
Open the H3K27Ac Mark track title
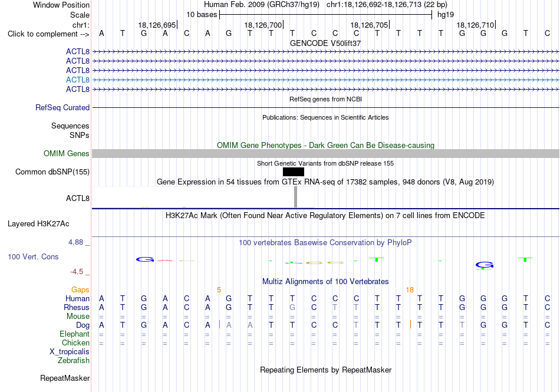pos(325,216)
